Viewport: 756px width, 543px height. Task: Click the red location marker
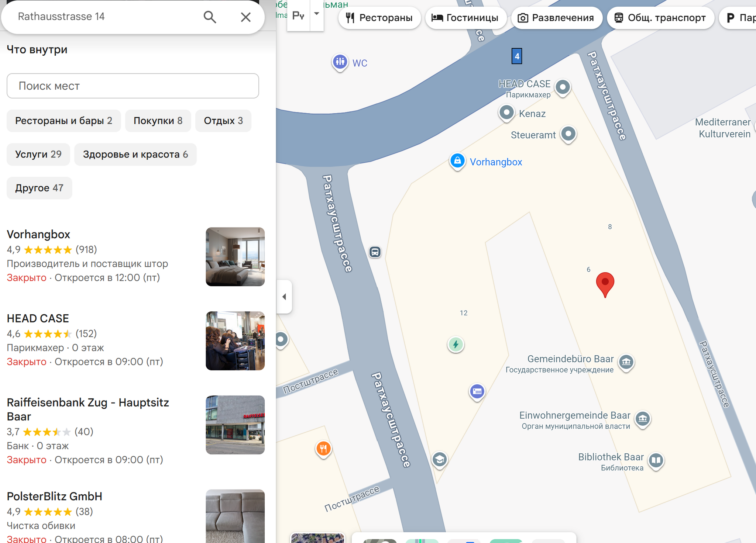point(605,283)
